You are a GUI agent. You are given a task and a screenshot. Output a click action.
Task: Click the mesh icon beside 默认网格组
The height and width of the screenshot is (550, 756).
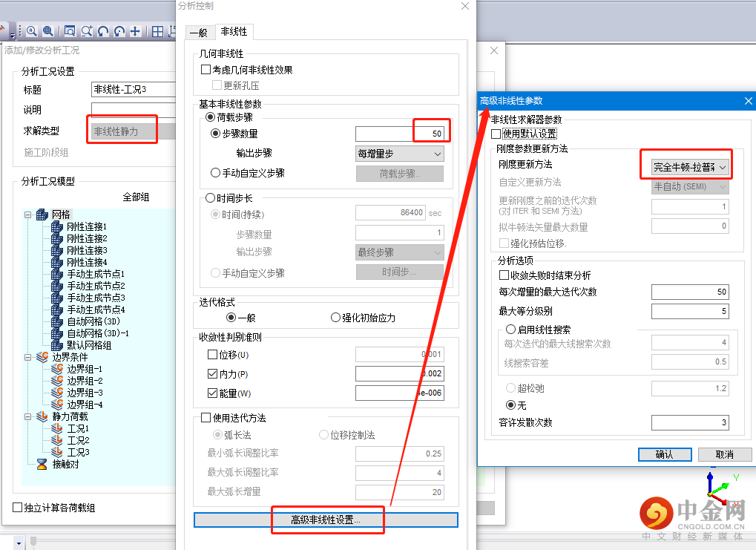click(x=57, y=345)
